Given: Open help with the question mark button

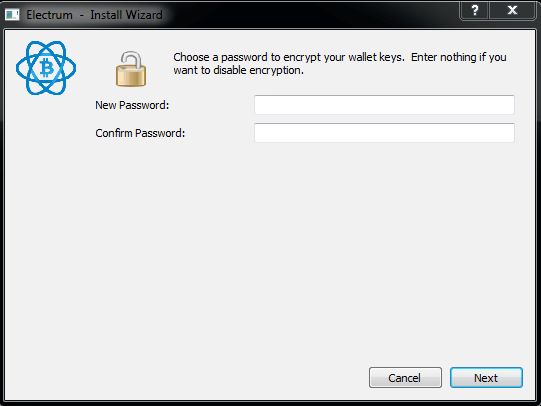Looking at the screenshot, I should pyautogui.click(x=475, y=10).
